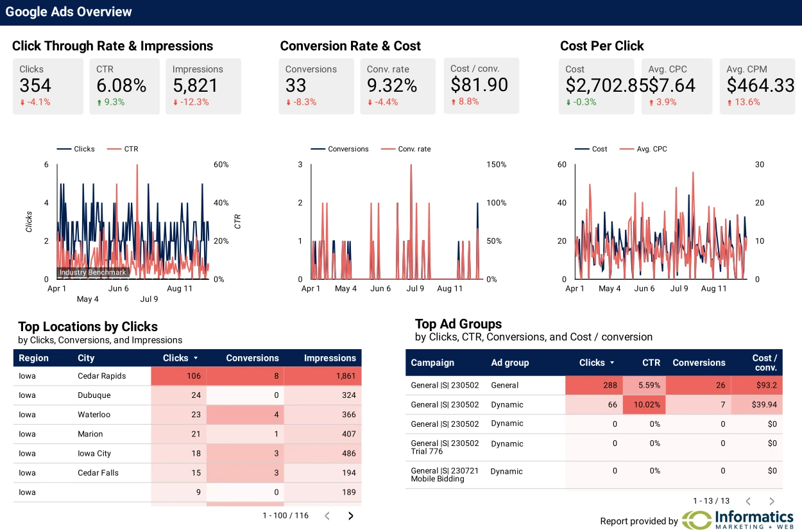The height and width of the screenshot is (532, 802).
Task: Click Cedar Rapids impressions value 1,861
Action: coord(323,376)
